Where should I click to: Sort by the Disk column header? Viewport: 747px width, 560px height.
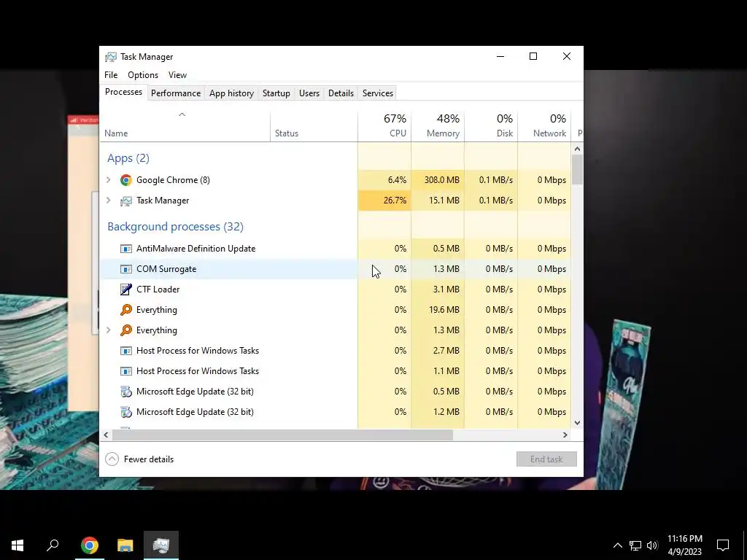(x=491, y=126)
